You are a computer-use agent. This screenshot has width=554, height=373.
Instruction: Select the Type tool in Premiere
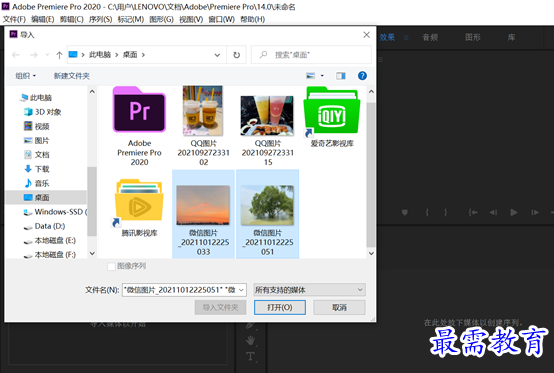(250, 356)
